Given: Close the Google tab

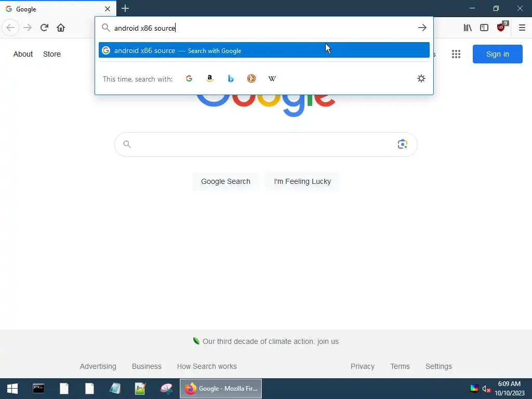Looking at the screenshot, I should point(108,9).
